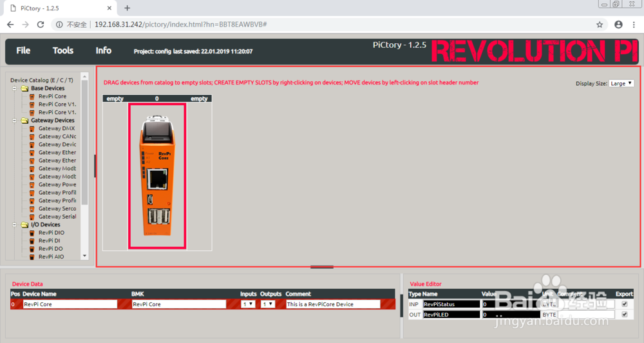Click the Gateway DMX device icon
This screenshot has width=644, height=343.
click(x=32, y=129)
